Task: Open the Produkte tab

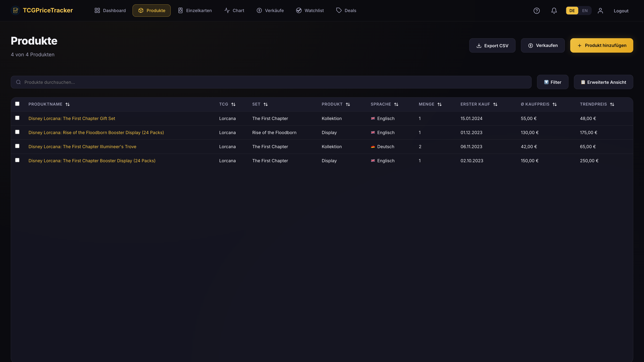Action: [x=151, y=11]
